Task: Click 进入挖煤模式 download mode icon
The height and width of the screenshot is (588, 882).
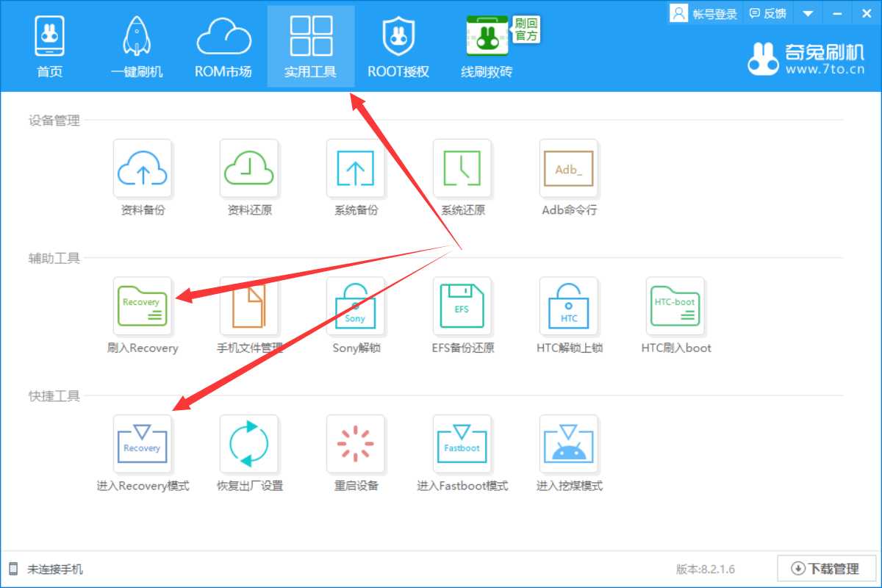Action: point(569,444)
